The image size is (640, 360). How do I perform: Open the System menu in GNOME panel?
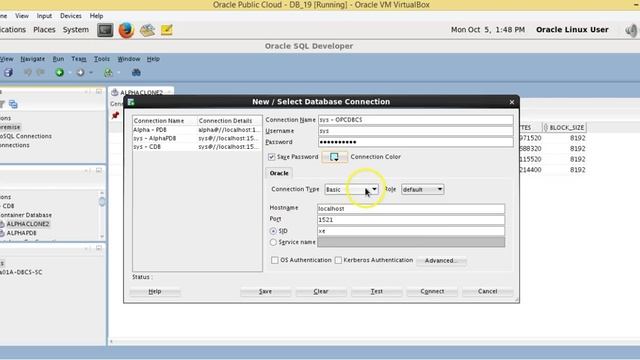(x=76, y=30)
